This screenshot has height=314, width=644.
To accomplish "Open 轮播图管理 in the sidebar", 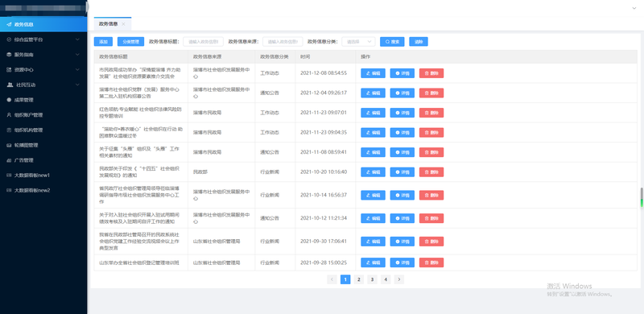I will 43,145.
